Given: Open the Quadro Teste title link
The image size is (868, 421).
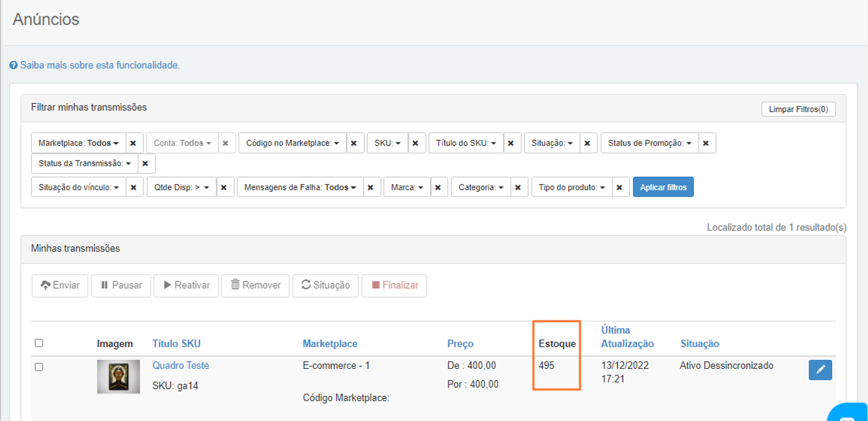Looking at the screenshot, I should [x=181, y=366].
